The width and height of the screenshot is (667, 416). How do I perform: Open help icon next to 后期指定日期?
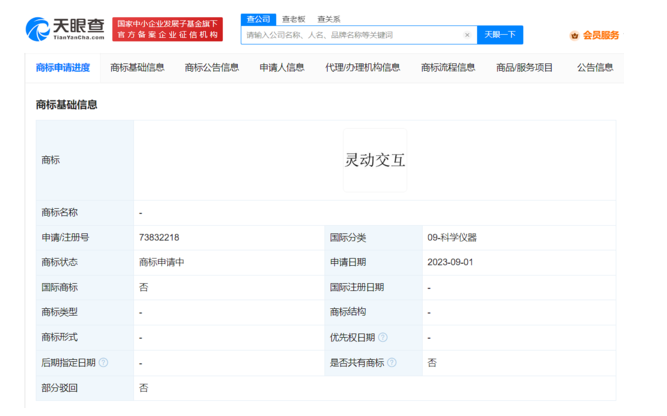[x=103, y=362]
